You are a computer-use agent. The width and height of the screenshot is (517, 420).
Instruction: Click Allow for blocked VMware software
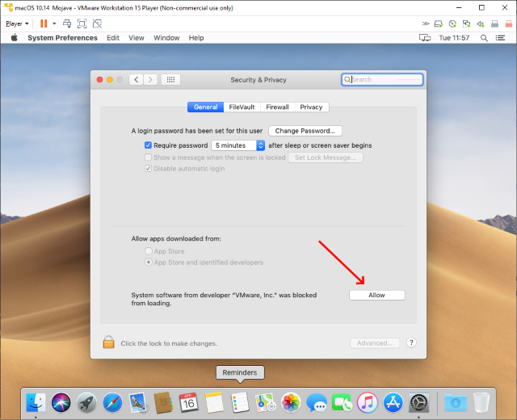point(376,295)
